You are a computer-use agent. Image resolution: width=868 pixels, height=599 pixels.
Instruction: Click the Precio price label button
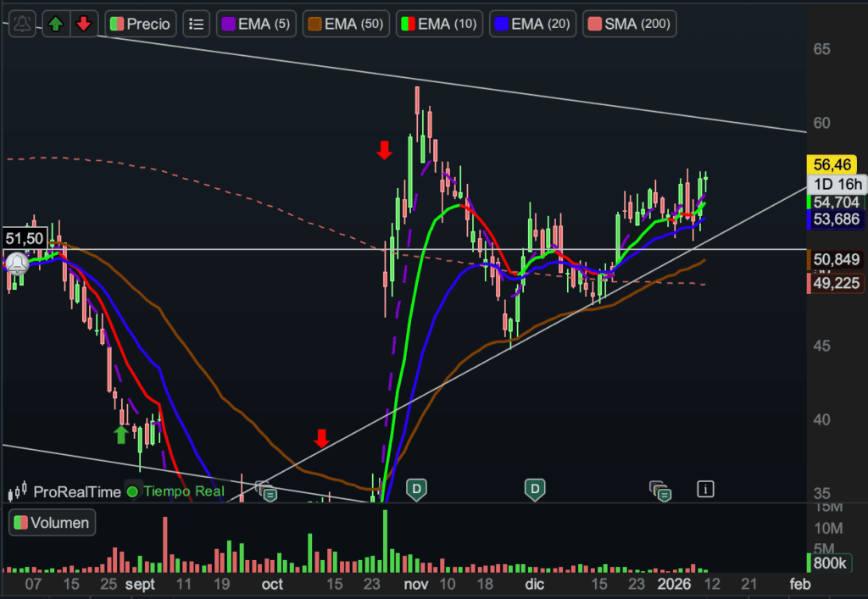click(x=141, y=24)
